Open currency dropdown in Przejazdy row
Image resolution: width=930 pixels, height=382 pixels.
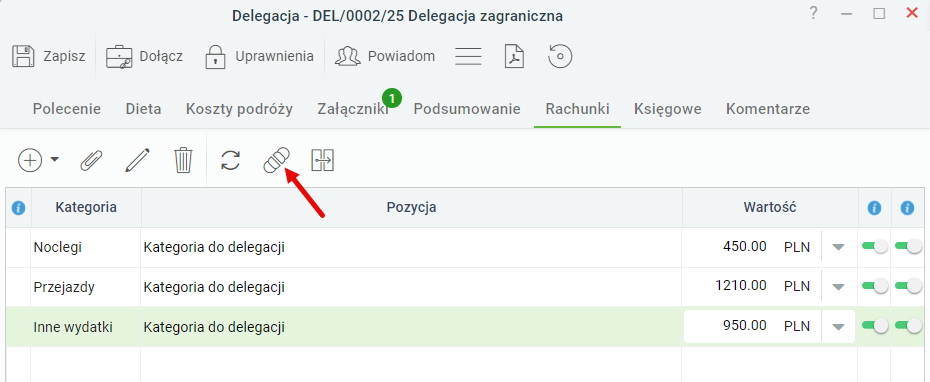point(837,287)
